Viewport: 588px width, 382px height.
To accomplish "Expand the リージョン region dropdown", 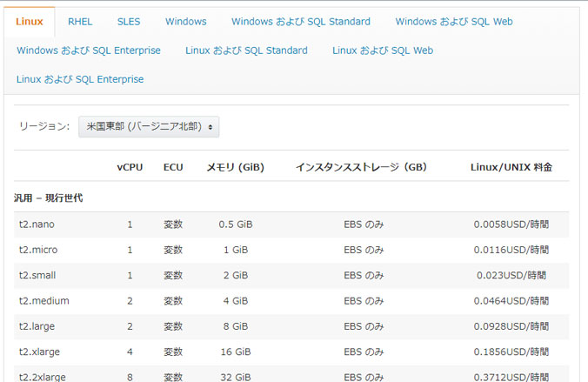I will click(x=149, y=127).
